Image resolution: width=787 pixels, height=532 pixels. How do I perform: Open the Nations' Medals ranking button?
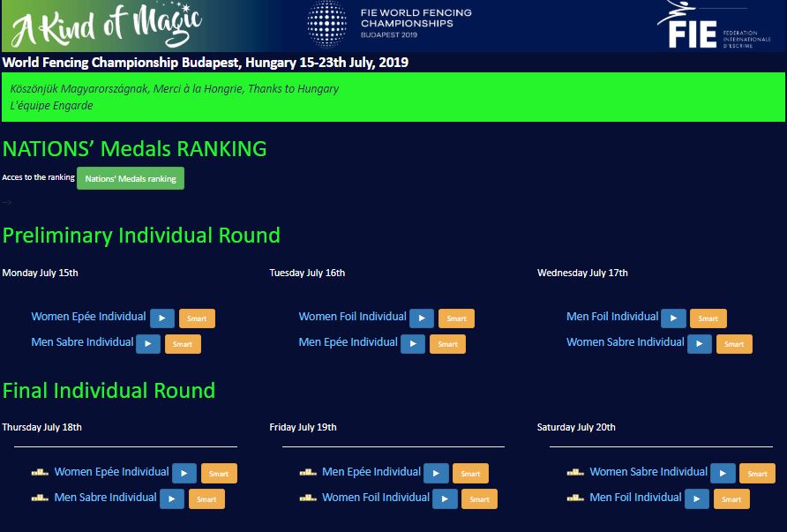click(x=131, y=178)
